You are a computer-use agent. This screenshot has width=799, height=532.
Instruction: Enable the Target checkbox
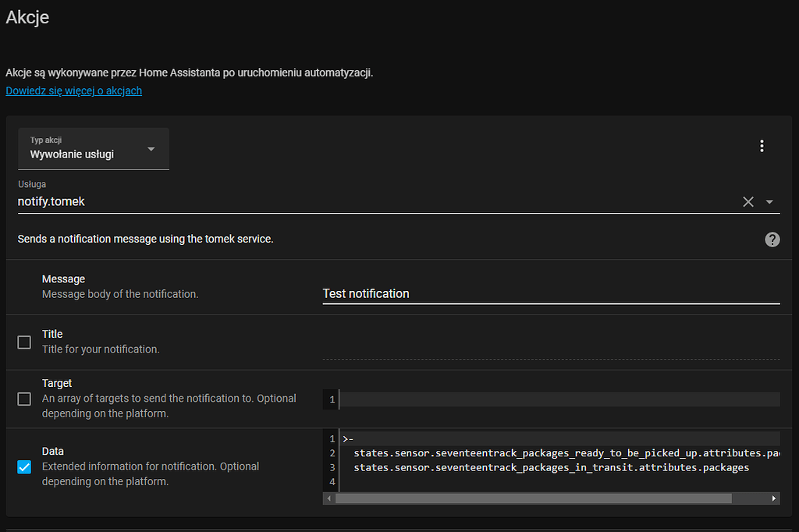24,399
